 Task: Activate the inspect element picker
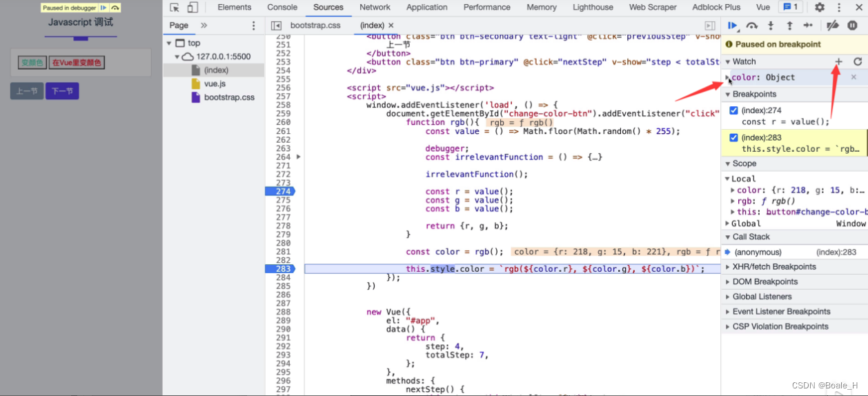point(175,8)
